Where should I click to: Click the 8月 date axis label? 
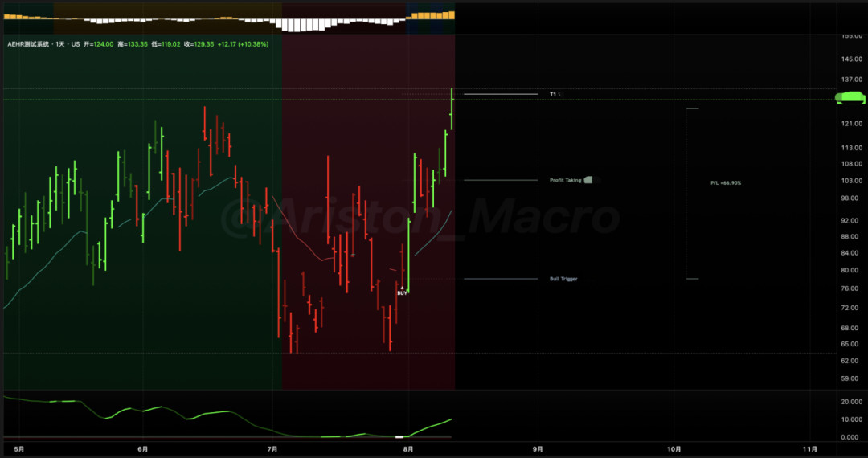tap(408, 448)
